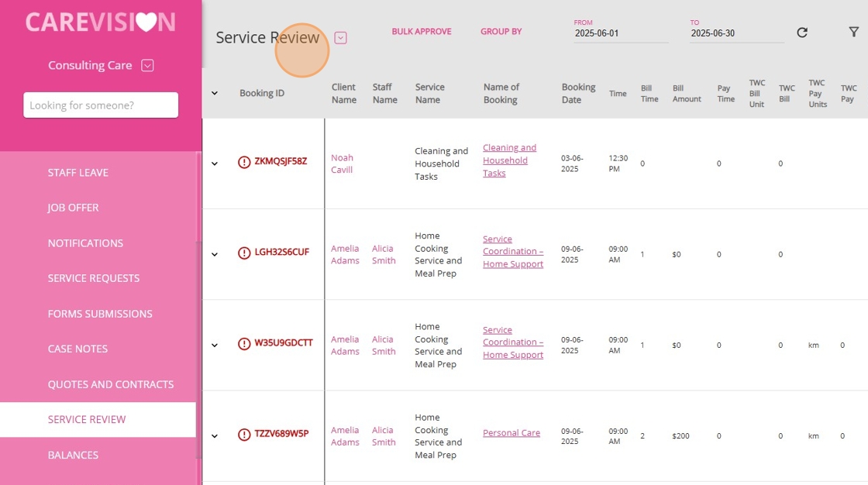Screen dimensions: 868x485
Task: Click the 03-06-2025 booking date cell
Action: click(572, 163)
